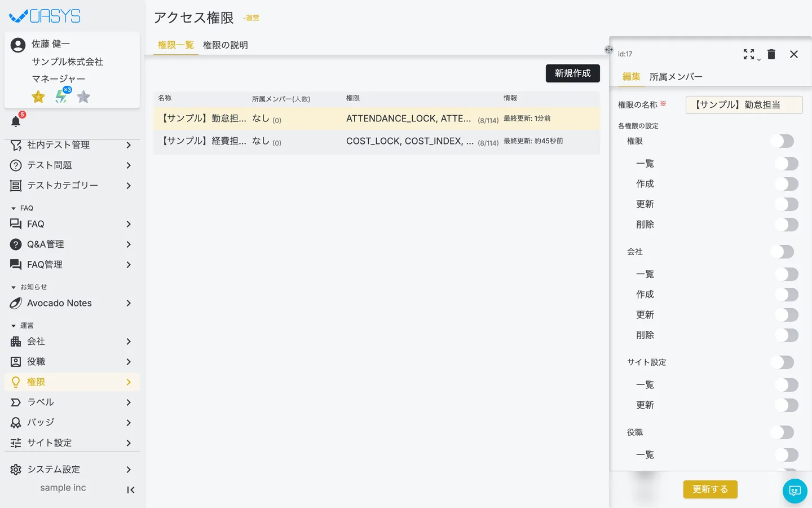Close the id:17 detail panel
The height and width of the screenshot is (508, 812).
tap(794, 54)
